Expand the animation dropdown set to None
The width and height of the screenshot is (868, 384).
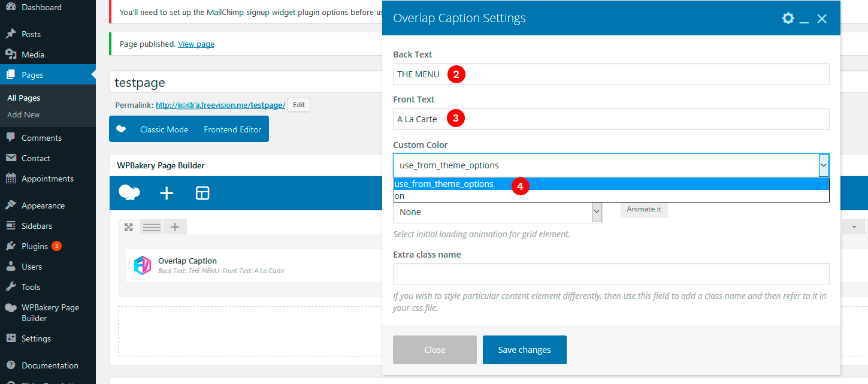(x=596, y=212)
